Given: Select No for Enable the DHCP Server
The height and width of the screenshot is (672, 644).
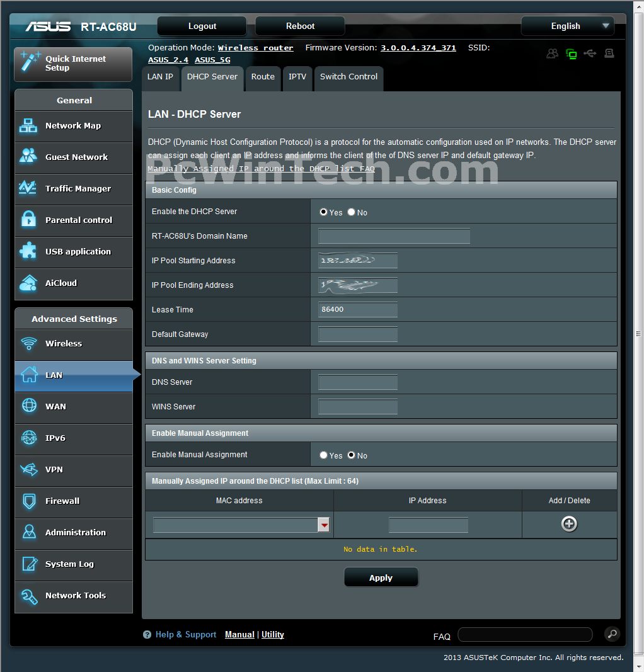Looking at the screenshot, I should (351, 212).
